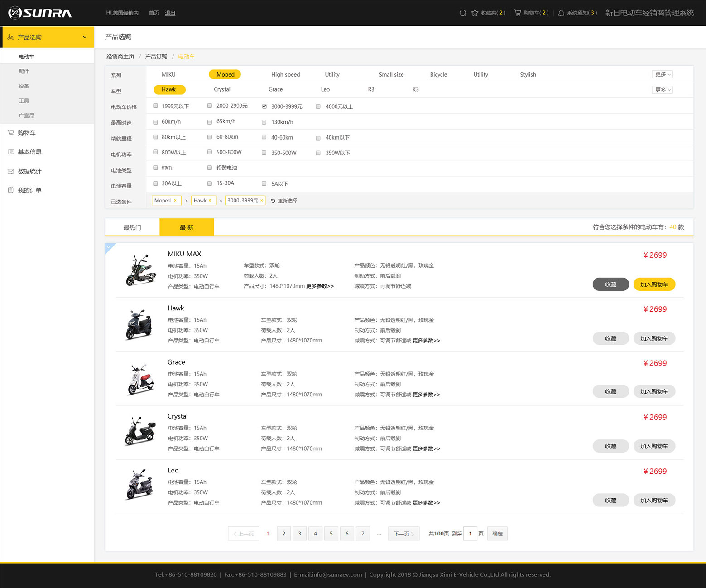
Task: Click the Hawk scooter thumbnail
Action: pos(139,324)
